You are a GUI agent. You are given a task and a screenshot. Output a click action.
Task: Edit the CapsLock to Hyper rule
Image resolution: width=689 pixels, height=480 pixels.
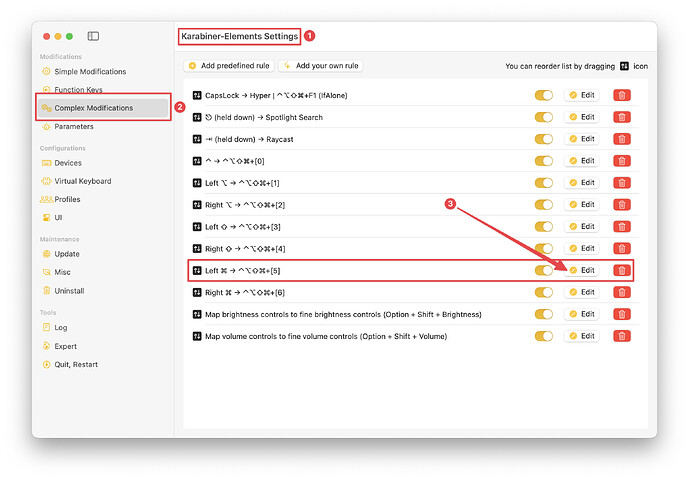click(582, 95)
